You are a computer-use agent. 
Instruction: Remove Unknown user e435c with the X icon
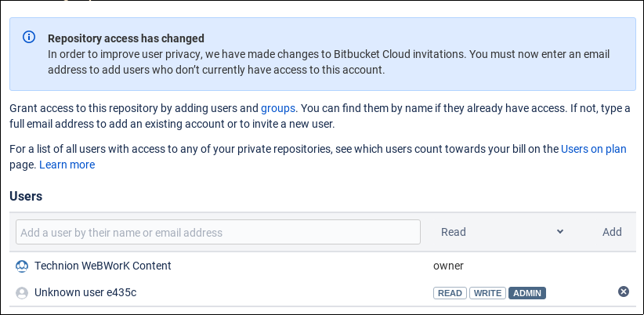click(x=624, y=291)
